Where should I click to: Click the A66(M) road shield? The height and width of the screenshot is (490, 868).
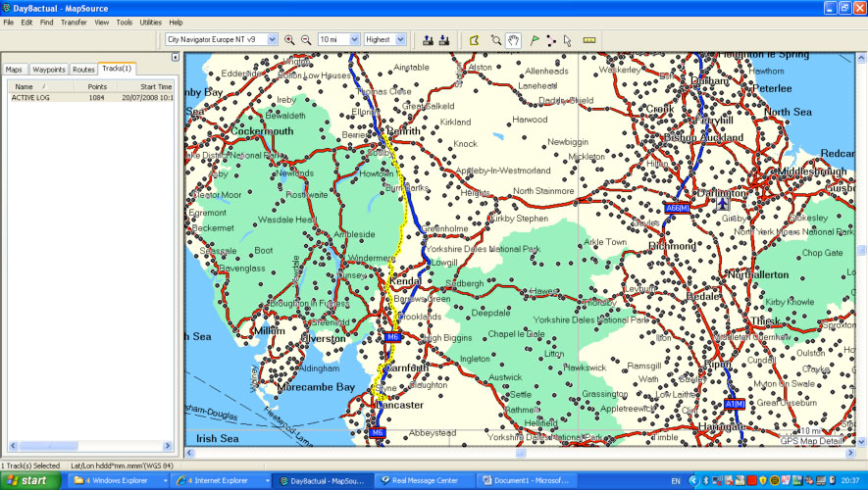tap(678, 208)
